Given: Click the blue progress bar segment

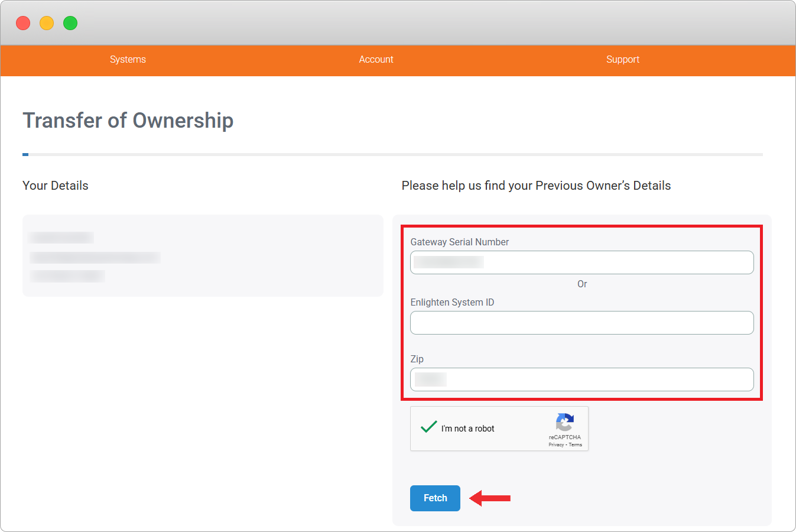Looking at the screenshot, I should 25,154.
